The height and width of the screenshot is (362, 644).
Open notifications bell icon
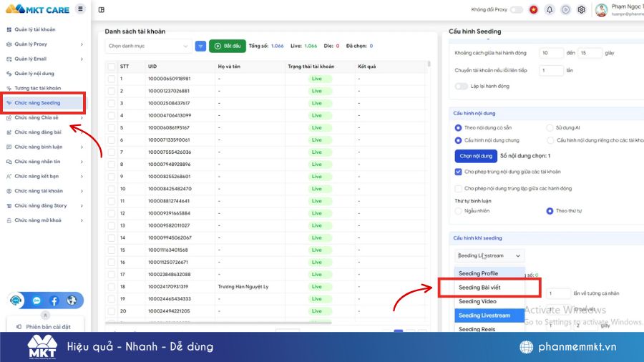pyautogui.click(x=550, y=9)
